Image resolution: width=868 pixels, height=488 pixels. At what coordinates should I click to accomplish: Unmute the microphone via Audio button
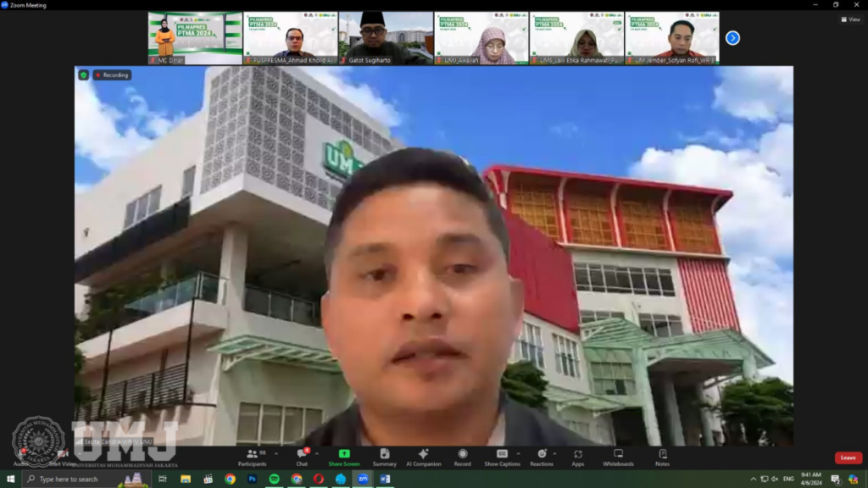click(x=21, y=457)
